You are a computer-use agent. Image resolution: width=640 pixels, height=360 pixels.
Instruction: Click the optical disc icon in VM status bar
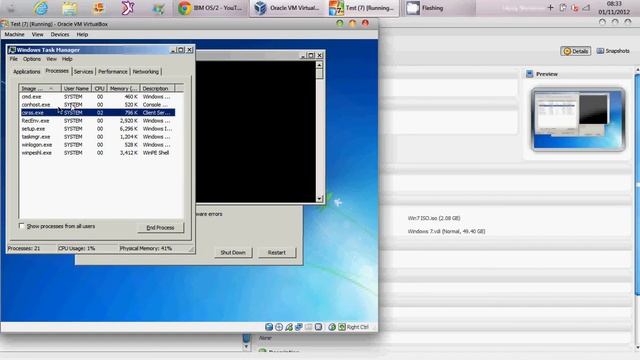[x=279, y=327]
